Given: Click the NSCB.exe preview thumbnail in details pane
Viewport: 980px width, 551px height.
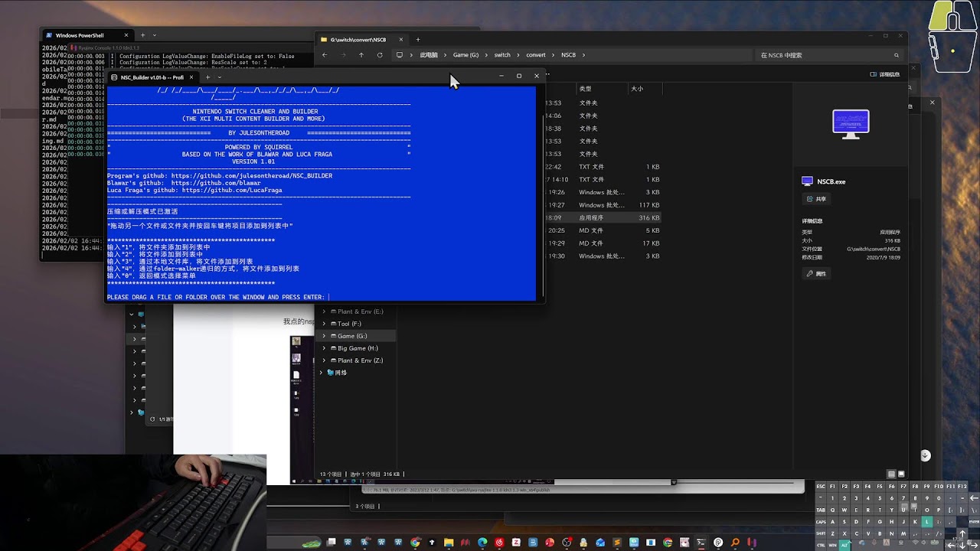Looking at the screenshot, I should pyautogui.click(x=851, y=124).
